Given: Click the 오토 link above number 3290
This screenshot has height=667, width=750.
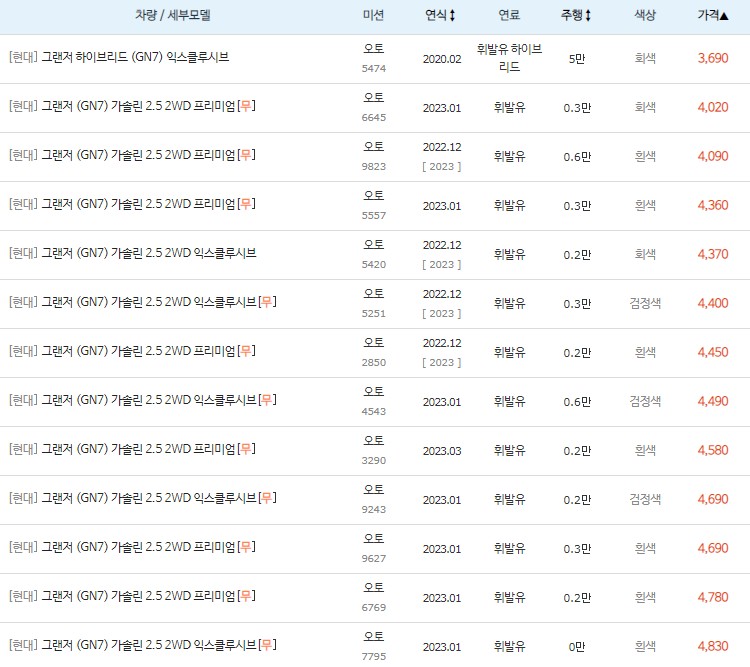Looking at the screenshot, I should click(374, 440).
